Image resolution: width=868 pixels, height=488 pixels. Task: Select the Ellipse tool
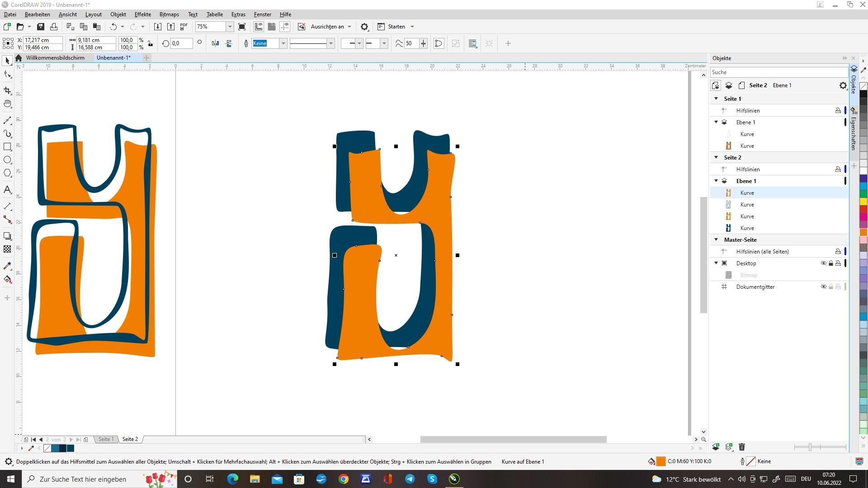point(7,160)
